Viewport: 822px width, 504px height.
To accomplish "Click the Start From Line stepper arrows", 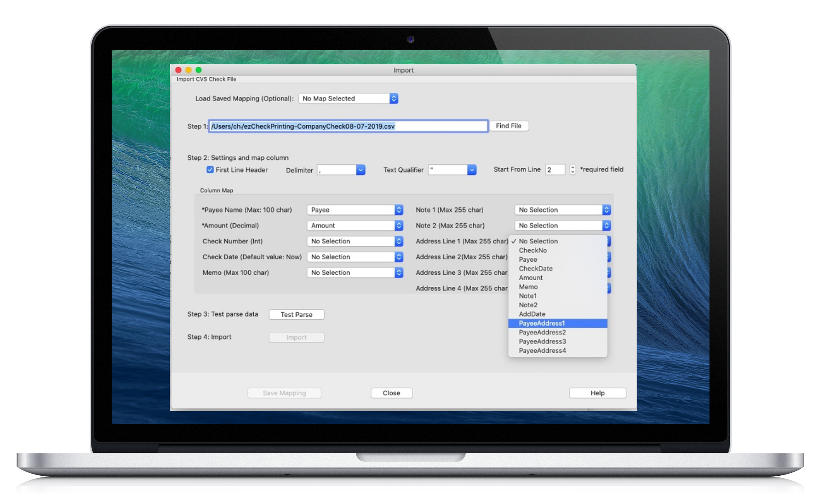I will 572,169.
